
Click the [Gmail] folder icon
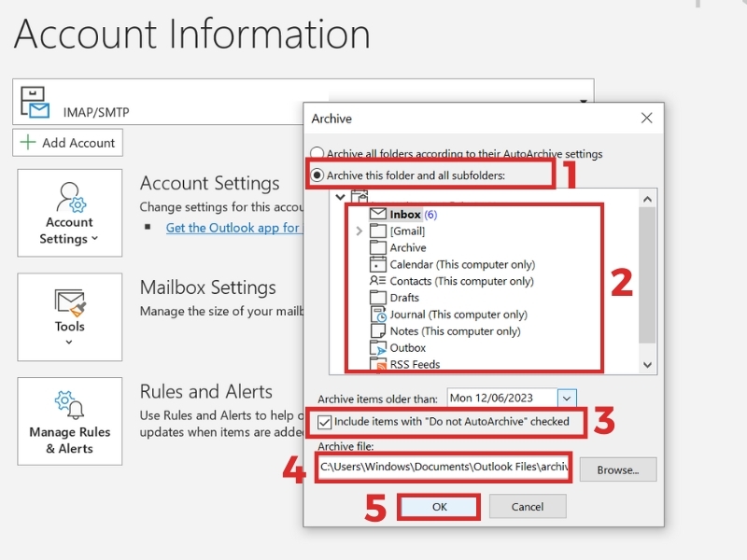[x=378, y=231]
